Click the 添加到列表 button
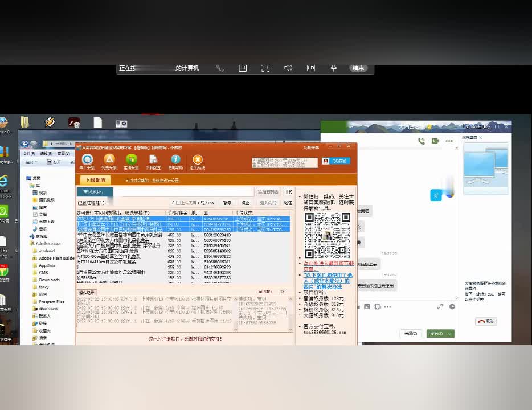532x410 pixels. click(268, 192)
